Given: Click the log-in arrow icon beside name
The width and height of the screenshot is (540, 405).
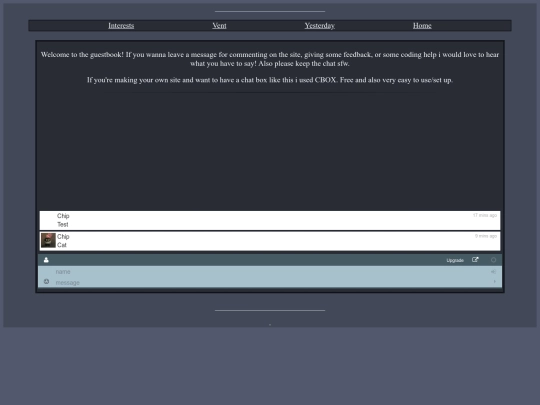Looking at the screenshot, I should (x=493, y=272).
